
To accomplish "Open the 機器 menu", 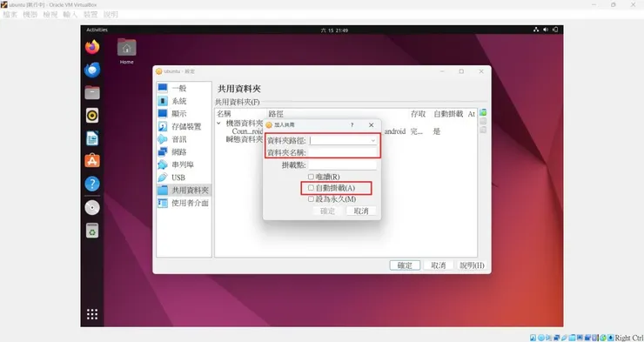I will [30, 15].
